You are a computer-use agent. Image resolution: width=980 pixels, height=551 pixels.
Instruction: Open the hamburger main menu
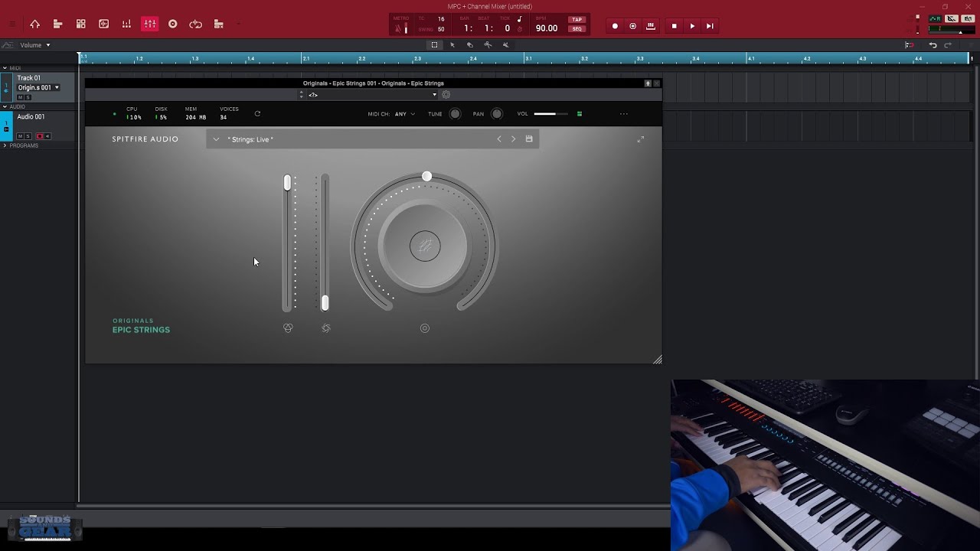11,24
